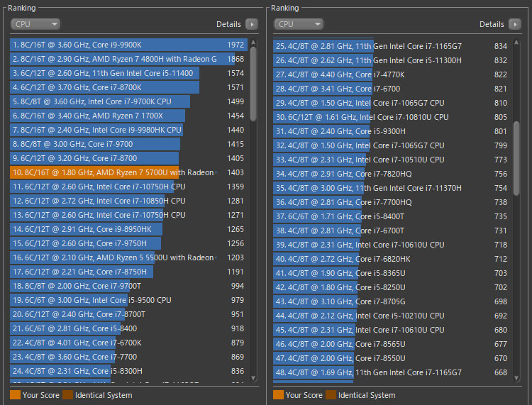Select row 15 Core i7-9750H
Screen dimensions: 532x405
[129, 243]
